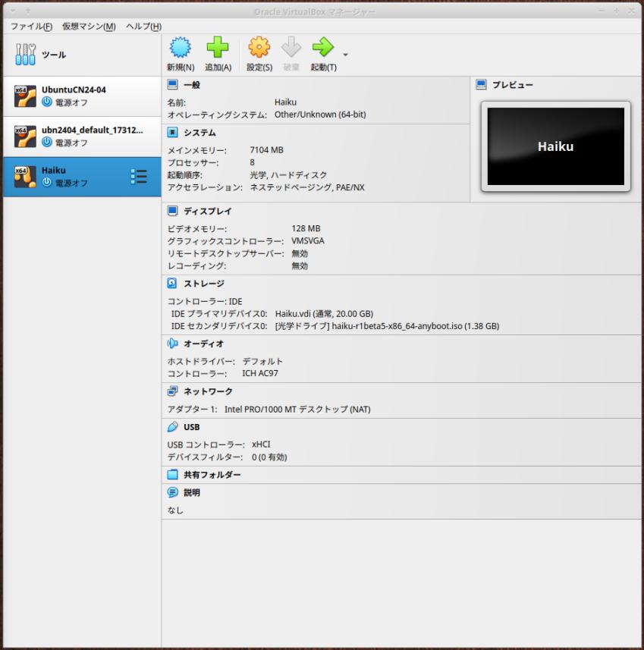Open the システム section heading
Screen dimensions: 644x650
[x=200, y=133]
